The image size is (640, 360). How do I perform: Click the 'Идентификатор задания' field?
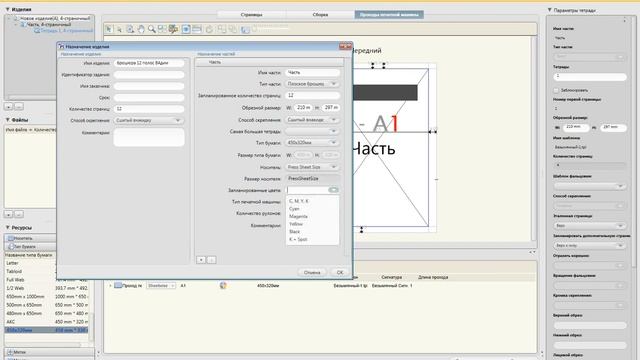tap(149, 75)
